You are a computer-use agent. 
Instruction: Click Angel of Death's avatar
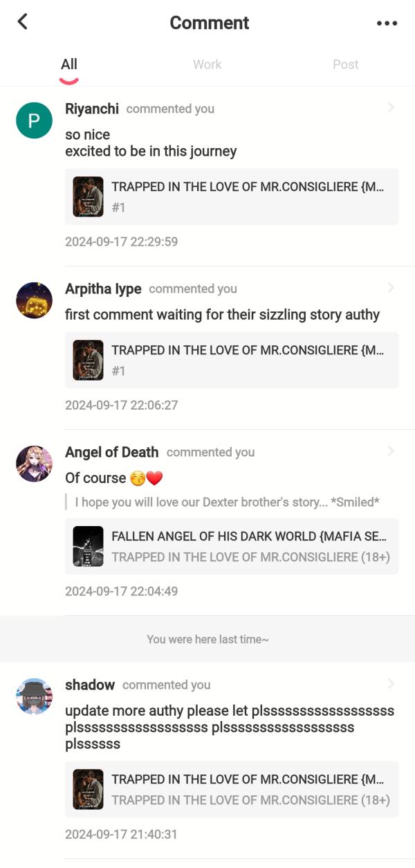[34, 463]
